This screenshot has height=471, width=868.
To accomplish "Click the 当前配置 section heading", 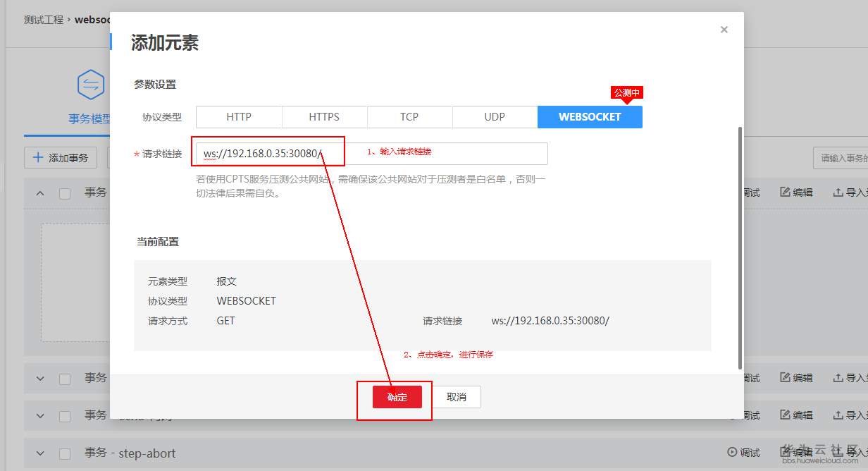I will pos(158,241).
